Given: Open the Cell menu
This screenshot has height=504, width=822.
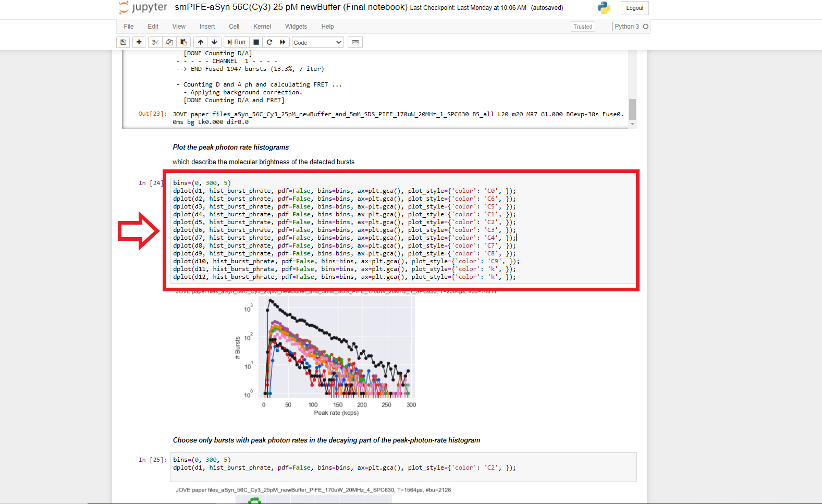Looking at the screenshot, I should pos(234,27).
